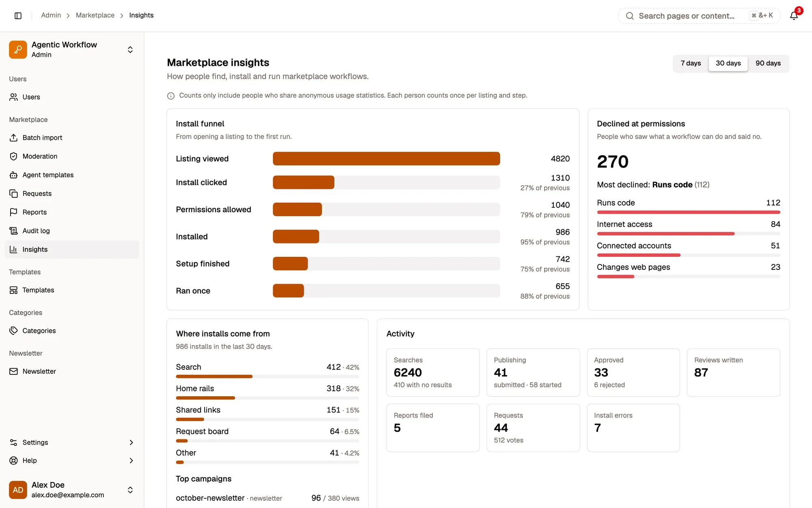Open Categories tag item
This screenshot has width=812, height=508.
coord(72,331)
